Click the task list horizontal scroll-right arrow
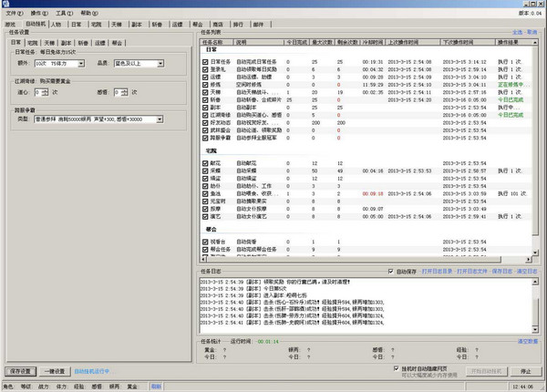 click(x=529, y=259)
